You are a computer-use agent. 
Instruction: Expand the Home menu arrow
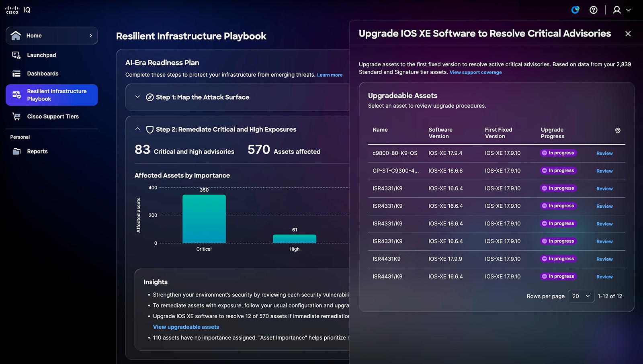tap(91, 36)
